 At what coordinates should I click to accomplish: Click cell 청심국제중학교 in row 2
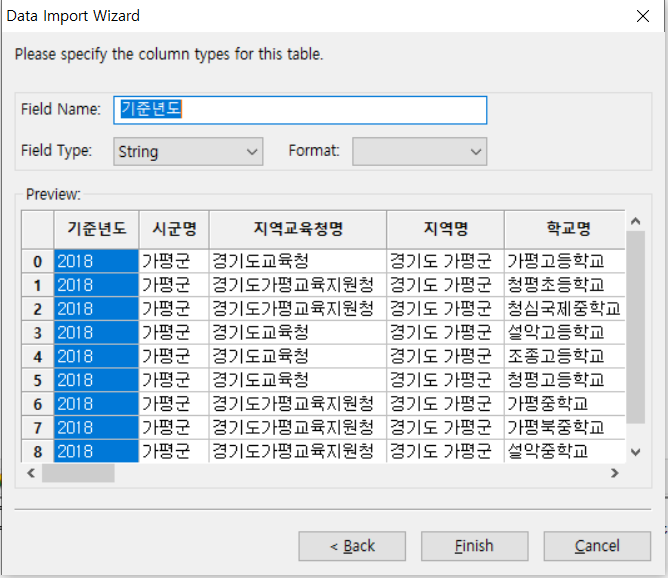565,309
